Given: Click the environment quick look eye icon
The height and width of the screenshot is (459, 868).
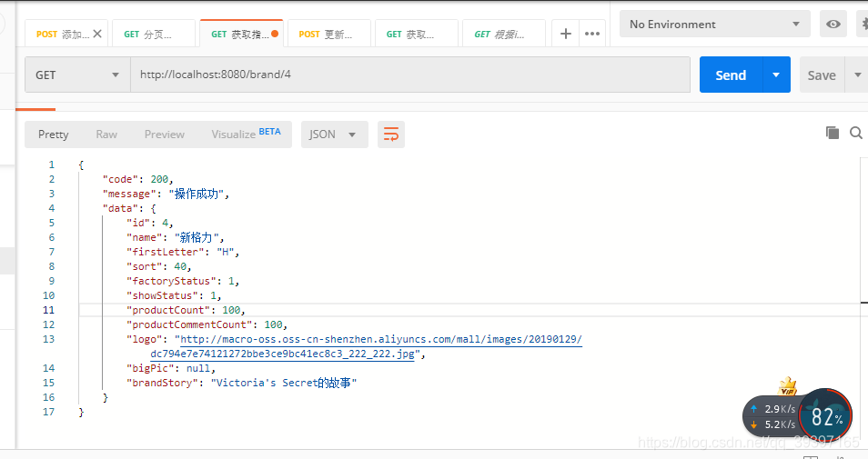Looking at the screenshot, I should point(833,25).
